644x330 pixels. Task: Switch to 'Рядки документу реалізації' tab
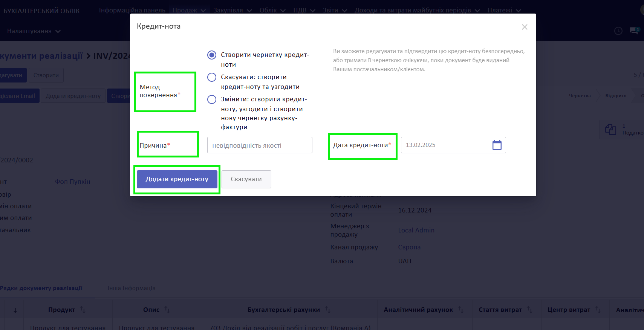tap(41, 288)
